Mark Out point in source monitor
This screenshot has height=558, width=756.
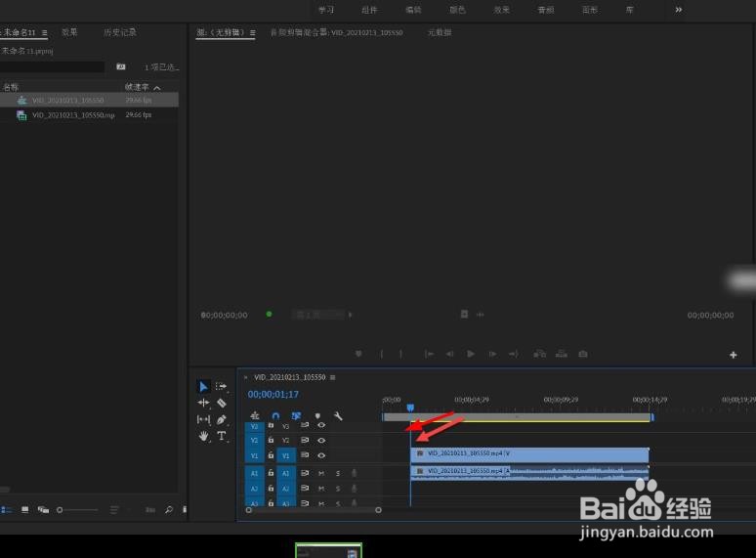pyautogui.click(x=400, y=354)
